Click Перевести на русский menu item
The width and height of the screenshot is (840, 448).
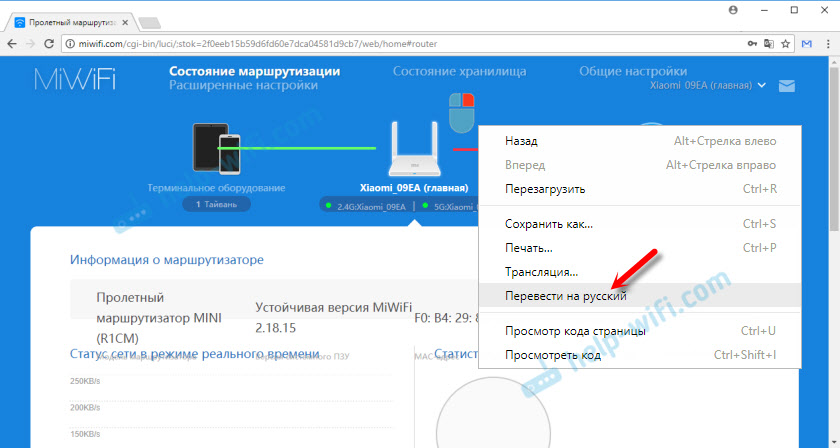640,296
